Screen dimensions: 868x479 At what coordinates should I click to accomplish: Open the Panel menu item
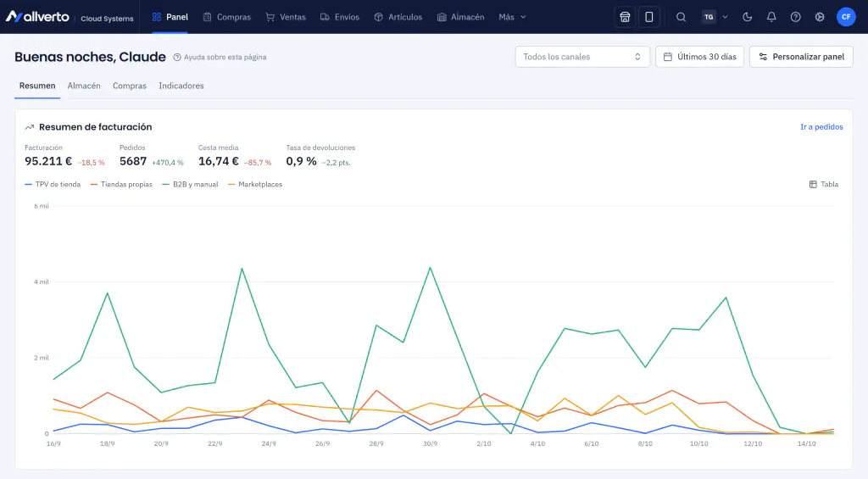[170, 17]
